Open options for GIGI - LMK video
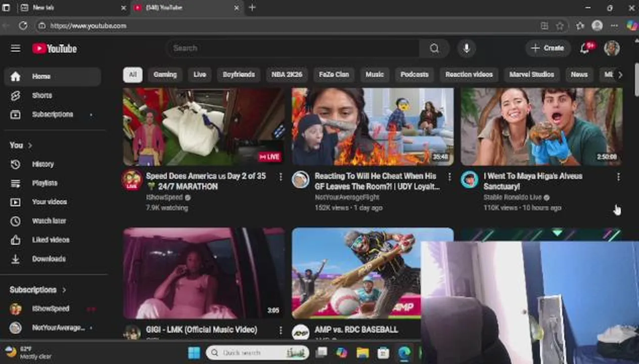The width and height of the screenshot is (639, 364). coord(281,330)
